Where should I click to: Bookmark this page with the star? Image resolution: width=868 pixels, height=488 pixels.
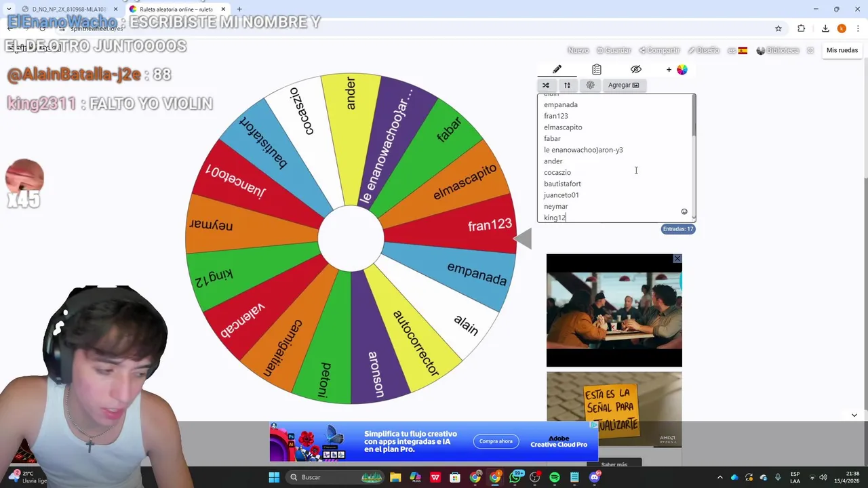click(x=778, y=28)
